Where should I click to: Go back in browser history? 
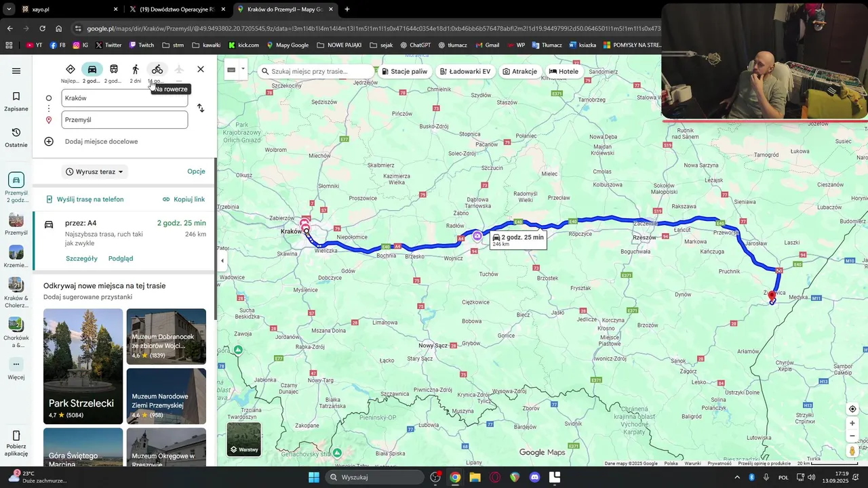(x=9, y=28)
